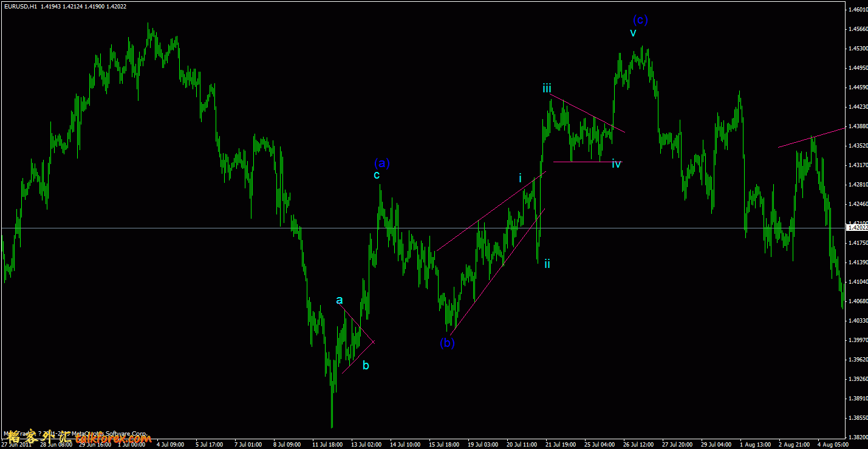Image resolution: width=868 pixels, height=449 pixels.
Task: Select the pink trendline near 2 Aug
Action: pyautogui.click(x=812, y=137)
